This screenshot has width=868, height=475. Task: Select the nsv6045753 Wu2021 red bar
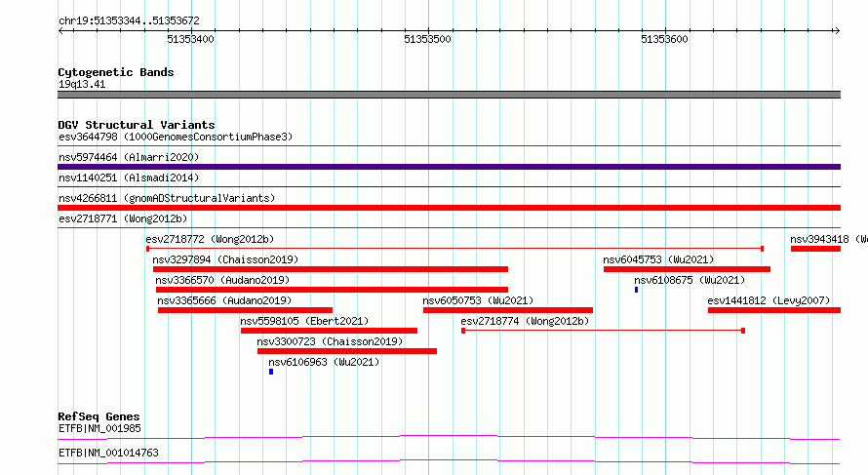(x=687, y=269)
